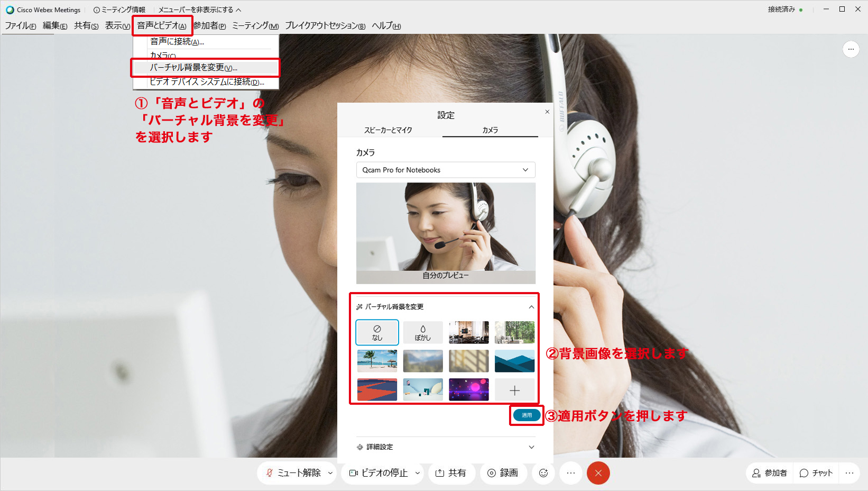Select the light blue abstract room background
The image size is (868, 491).
(x=423, y=389)
